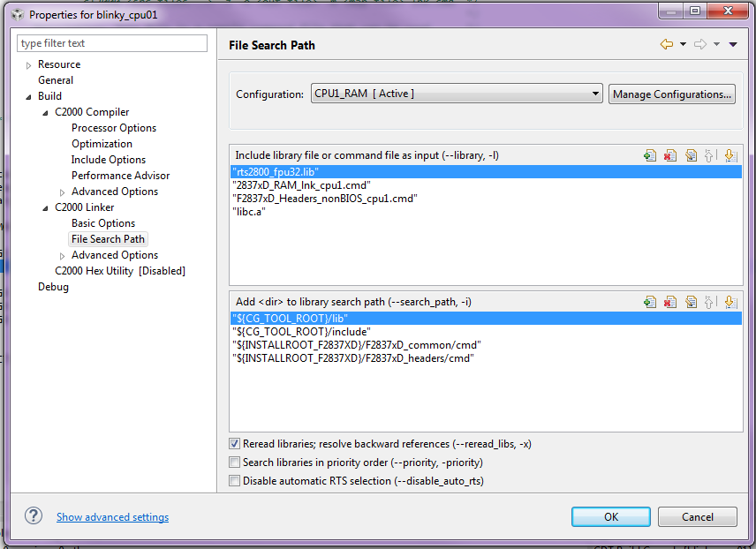The height and width of the screenshot is (549, 756).
Task: Click the yellow Back navigation arrow
Action: click(x=667, y=44)
